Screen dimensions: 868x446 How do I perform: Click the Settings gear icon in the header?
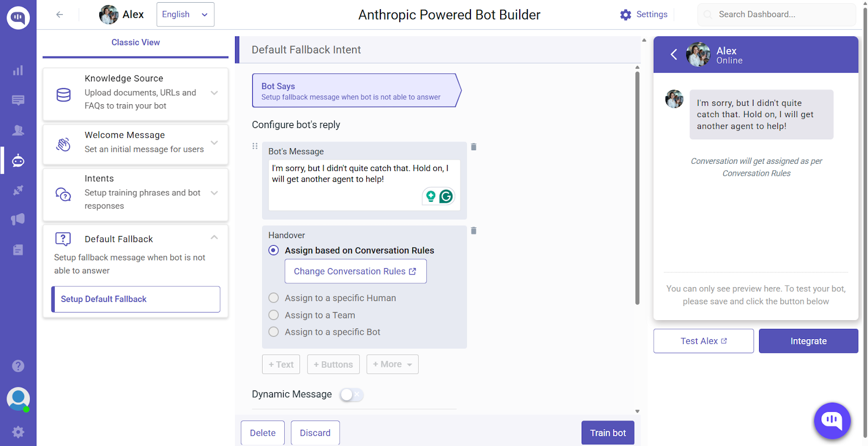[626, 15]
